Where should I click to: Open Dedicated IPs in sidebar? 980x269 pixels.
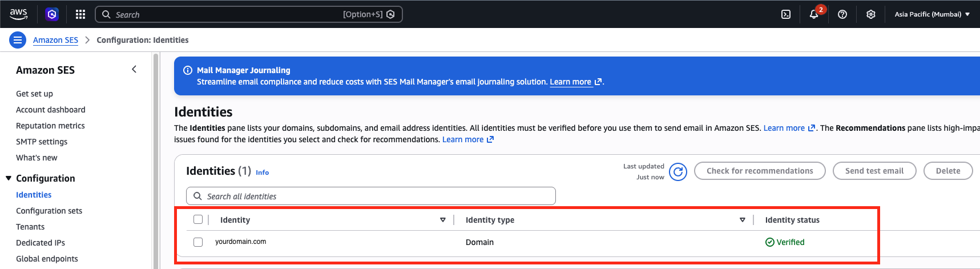pyautogui.click(x=41, y=243)
